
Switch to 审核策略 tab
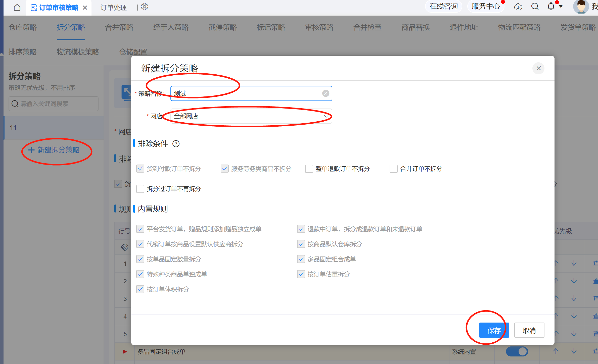click(x=319, y=27)
